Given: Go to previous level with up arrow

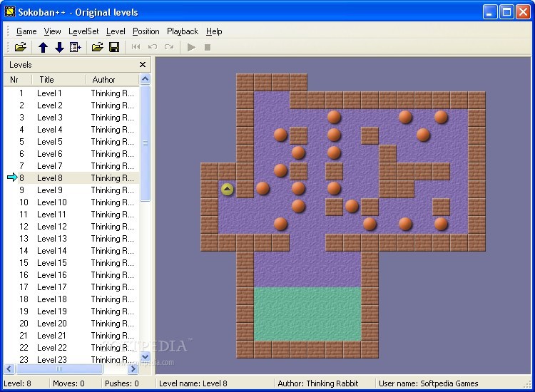Looking at the screenshot, I should [x=43, y=47].
